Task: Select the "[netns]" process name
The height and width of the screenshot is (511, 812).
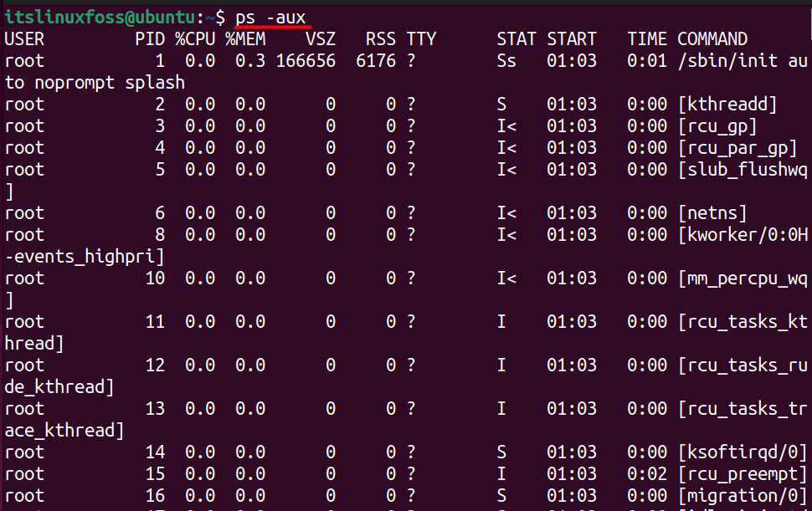Action: click(712, 213)
